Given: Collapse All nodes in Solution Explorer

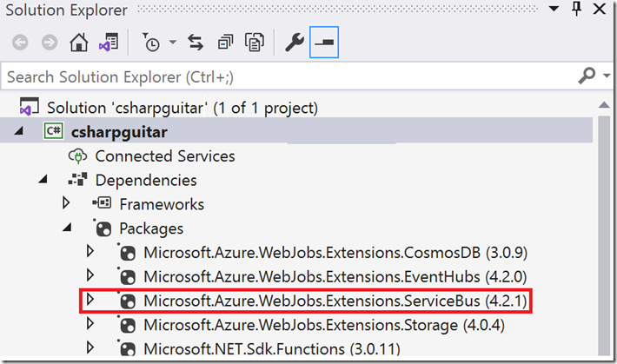Looking at the screenshot, I should (225, 42).
